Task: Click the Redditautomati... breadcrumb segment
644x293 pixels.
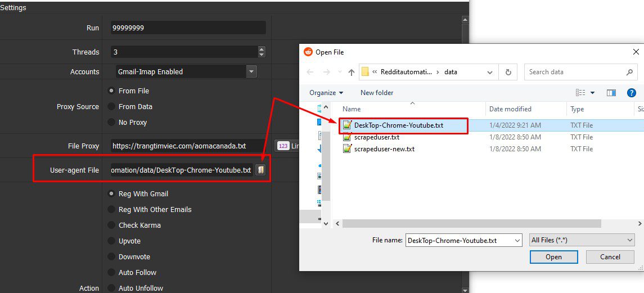Action: (406, 72)
